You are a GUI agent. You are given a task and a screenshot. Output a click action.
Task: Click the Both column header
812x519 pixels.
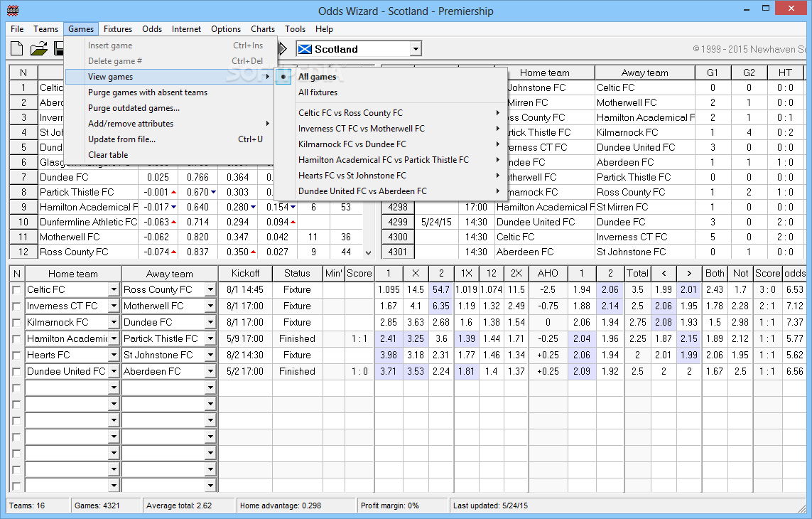point(715,273)
